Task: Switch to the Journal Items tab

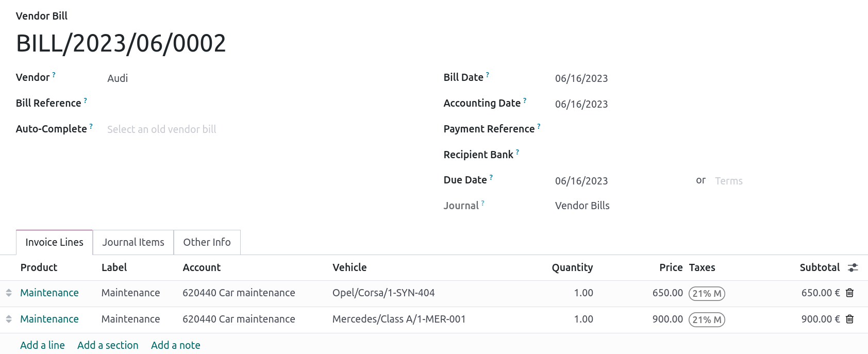Action: coord(133,242)
